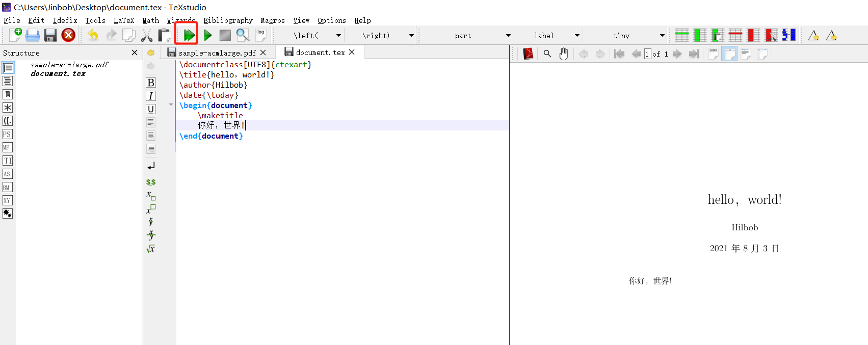Apply underline with the U icon
This screenshot has height=345, width=868.
click(151, 109)
